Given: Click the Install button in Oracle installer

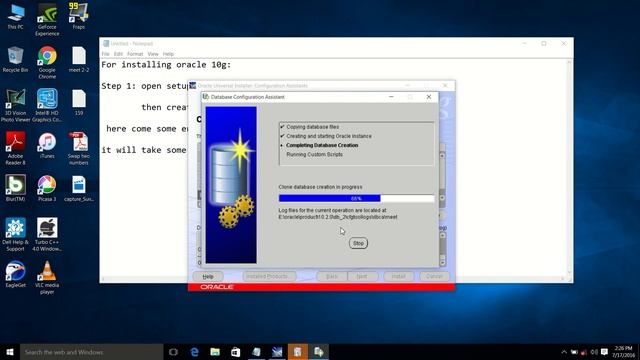Looking at the screenshot, I should coord(398,276).
